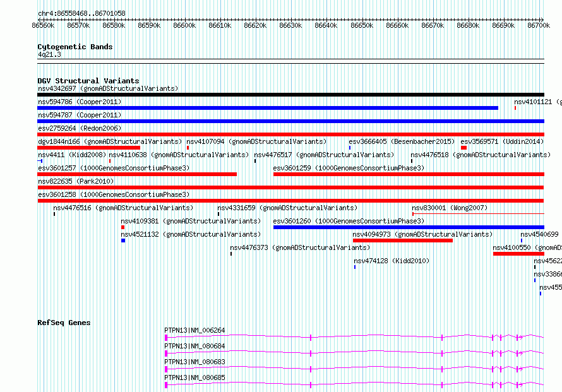
Task: Select the nsv4100550 red variant bar
Action: click(x=518, y=254)
